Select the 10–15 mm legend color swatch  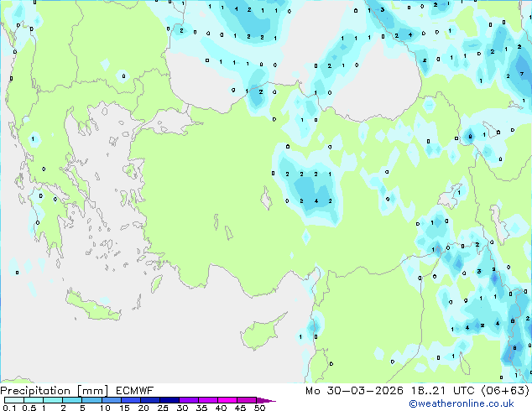[112, 400]
